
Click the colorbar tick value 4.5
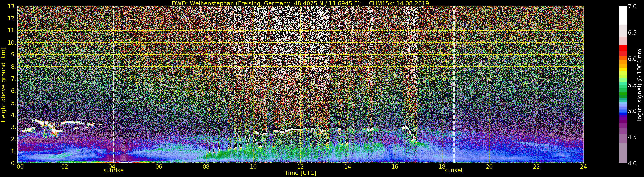[632, 137]
